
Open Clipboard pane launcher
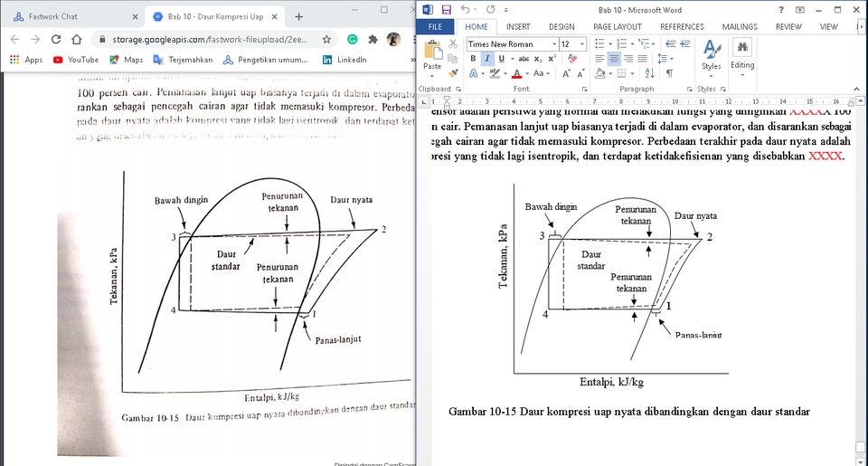click(x=458, y=89)
